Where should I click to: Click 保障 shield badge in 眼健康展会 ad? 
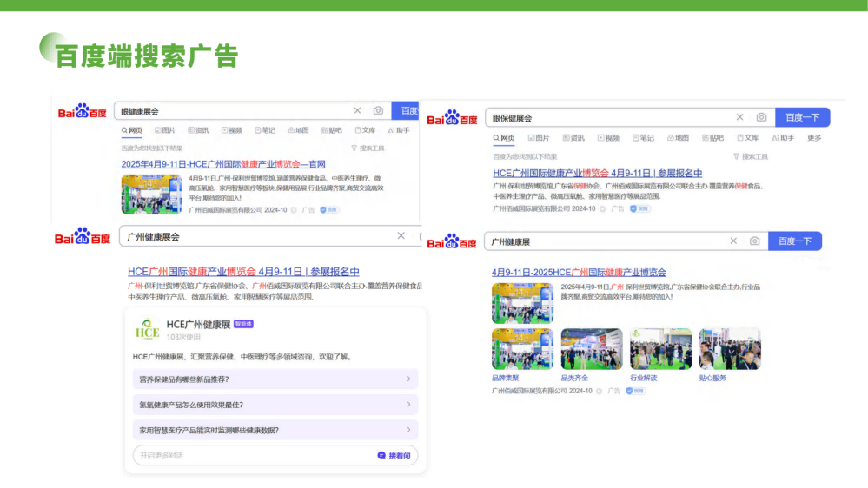pyautogui.click(x=328, y=209)
